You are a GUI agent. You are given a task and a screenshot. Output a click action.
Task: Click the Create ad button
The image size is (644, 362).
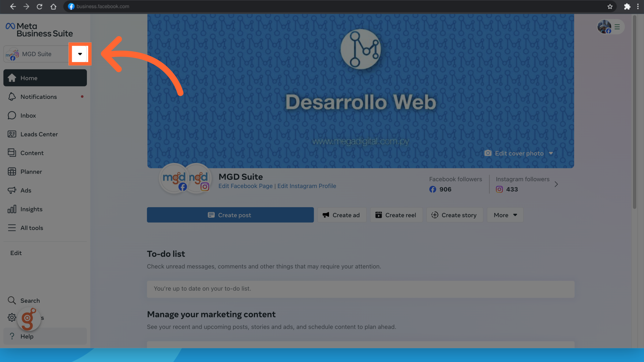(341, 215)
